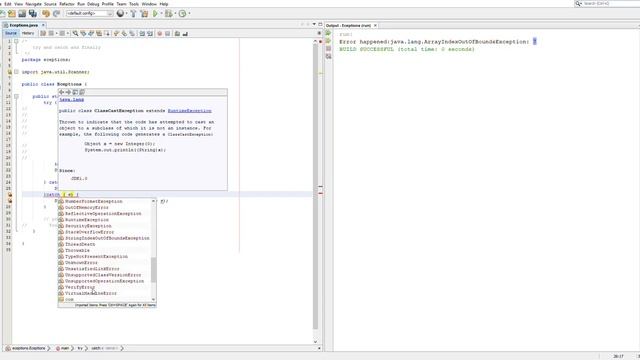Click the red error mark in editor stripe
The image size is (640, 360).
[320, 193]
